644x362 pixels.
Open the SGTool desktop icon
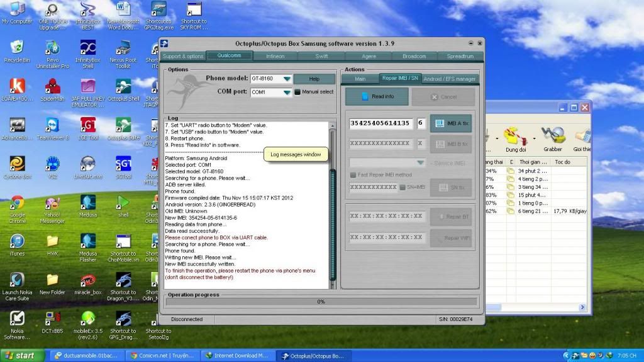[x=123, y=167]
